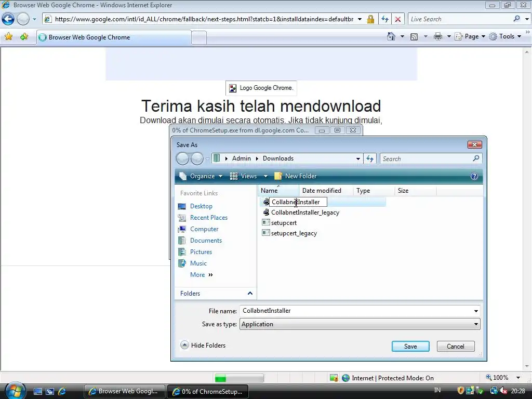Click the Save As Search field
This screenshot has height=399, width=532.
pos(426,159)
